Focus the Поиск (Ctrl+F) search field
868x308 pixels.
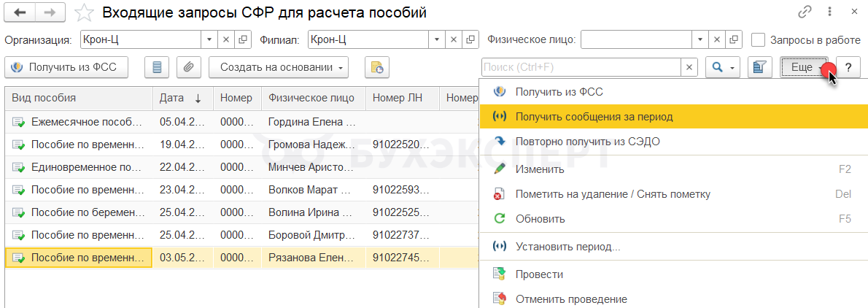pyautogui.click(x=581, y=68)
